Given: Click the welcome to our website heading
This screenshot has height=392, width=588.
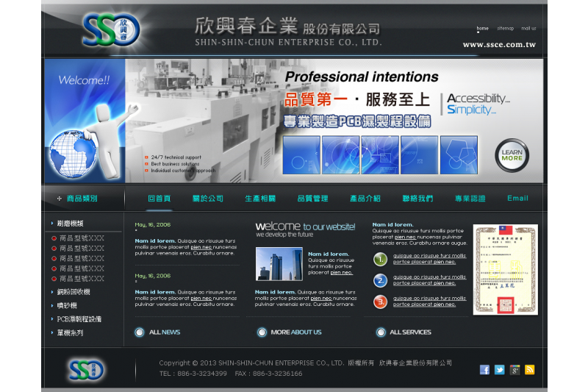Looking at the screenshot, I should (x=305, y=227).
